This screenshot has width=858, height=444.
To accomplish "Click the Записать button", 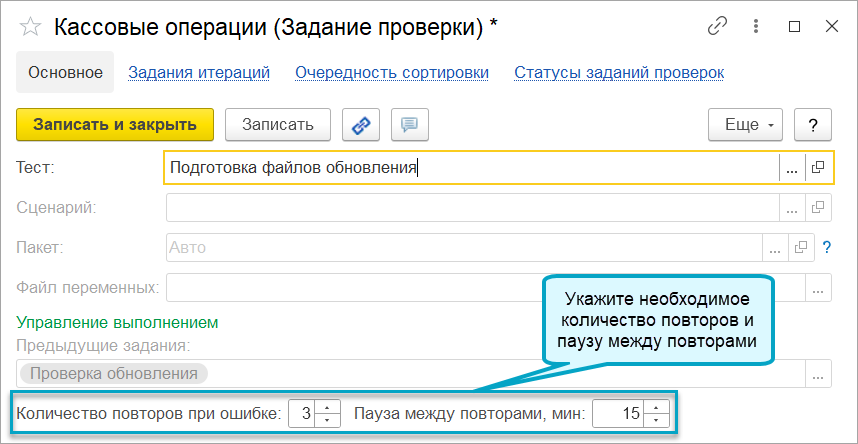I will pyautogui.click(x=278, y=125).
